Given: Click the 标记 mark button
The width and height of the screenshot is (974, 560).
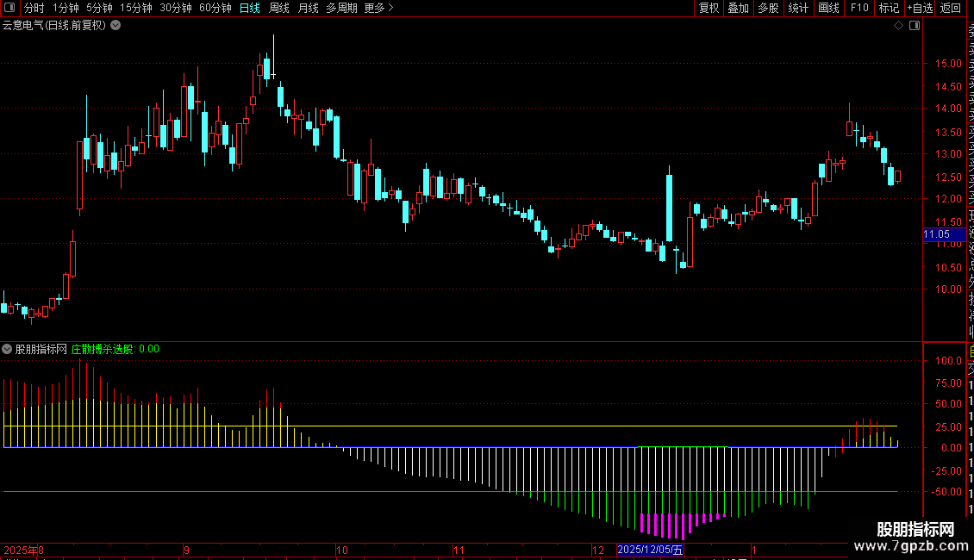Looking at the screenshot, I should click(889, 8).
